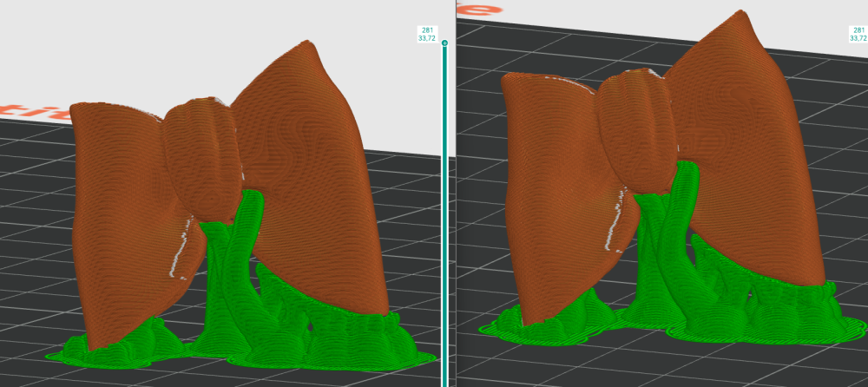Click the green vertical layer slider track
Image resolution: width=868 pixels, height=387 pixels.
(444, 216)
